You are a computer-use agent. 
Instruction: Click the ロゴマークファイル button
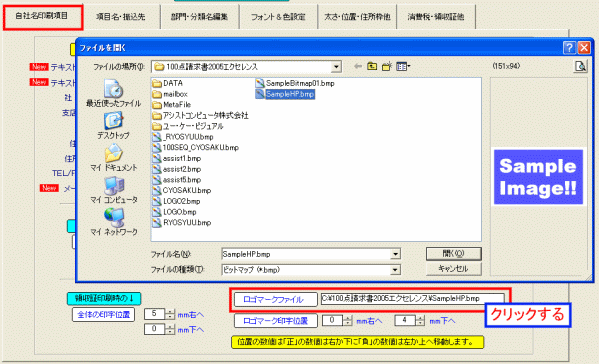274,299
